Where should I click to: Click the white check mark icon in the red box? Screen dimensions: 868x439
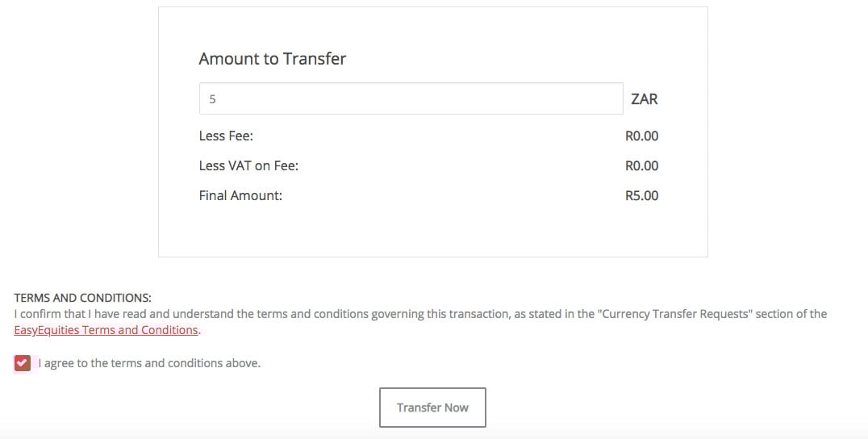(x=22, y=363)
